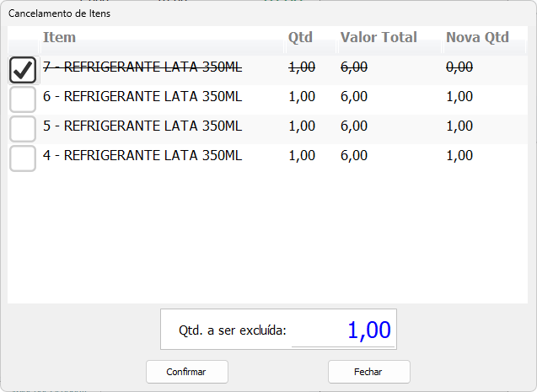537x392 pixels.
Task: Click the Valor Total column header
Action: [x=379, y=37]
